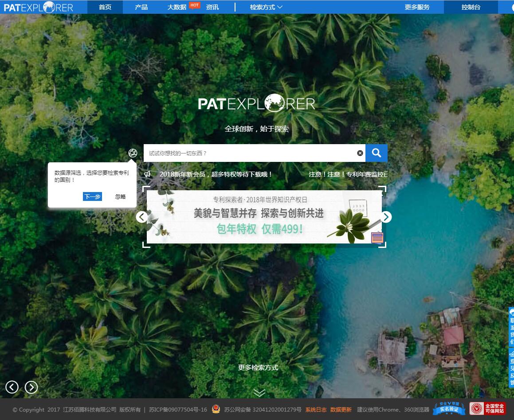The image size is (514, 420).
Task: Open the 联系我们 side tab
Action: coord(511,326)
